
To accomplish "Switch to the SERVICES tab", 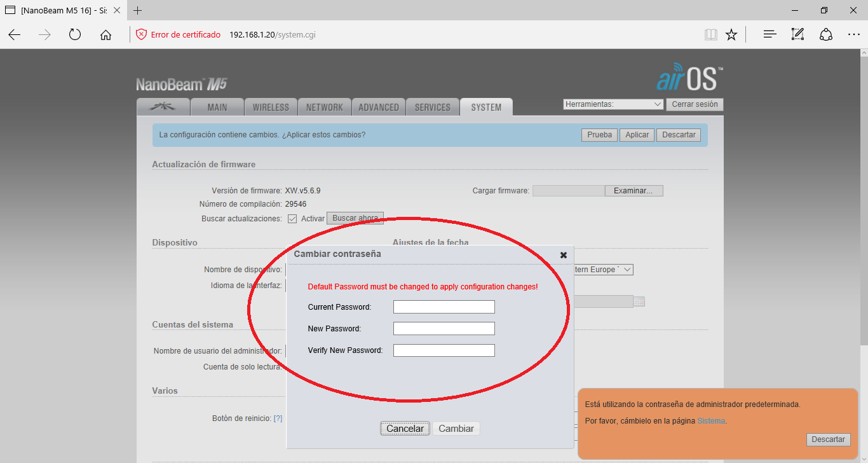I will 432,107.
